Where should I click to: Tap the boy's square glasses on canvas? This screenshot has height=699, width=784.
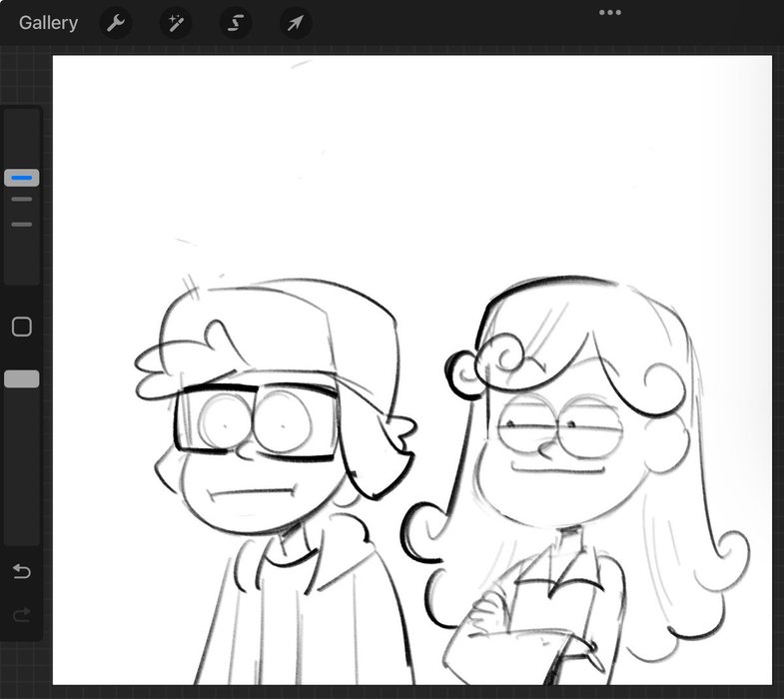255,421
